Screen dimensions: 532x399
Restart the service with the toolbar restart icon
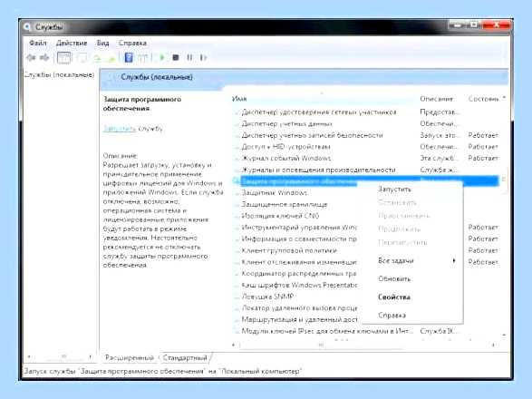tap(203, 57)
